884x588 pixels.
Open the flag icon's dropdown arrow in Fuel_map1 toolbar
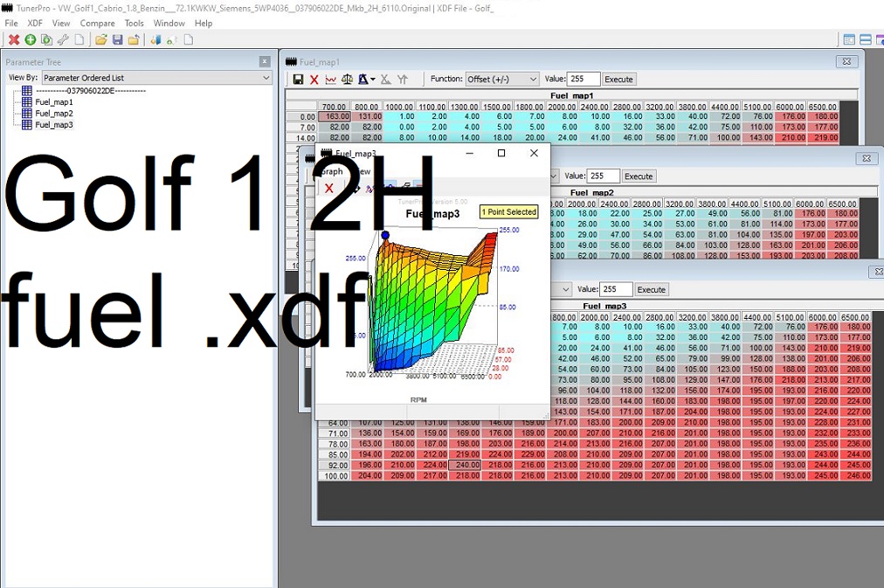(373, 79)
